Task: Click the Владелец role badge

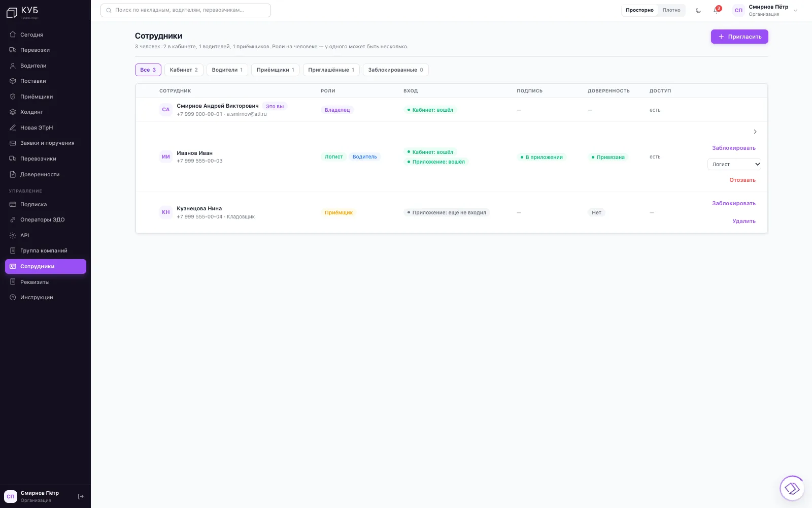Action: click(x=337, y=110)
